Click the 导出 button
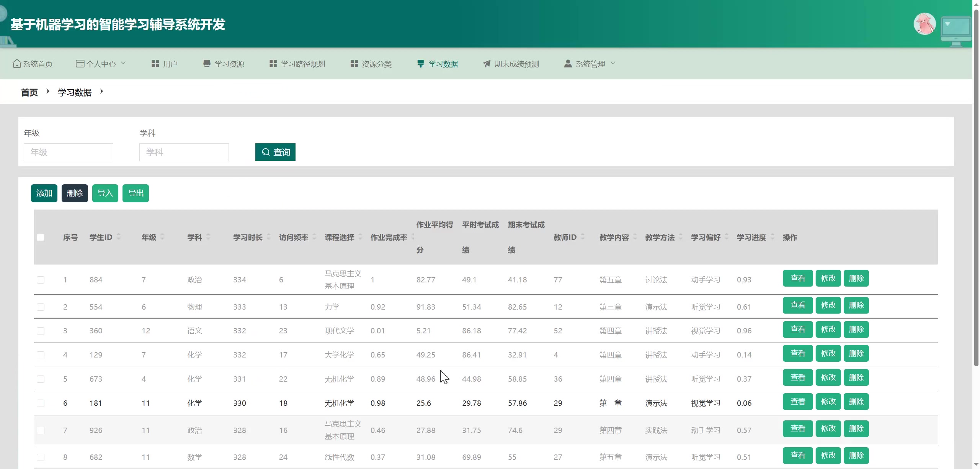The width and height of the screenshot is (980, 469). pos(136,193)
